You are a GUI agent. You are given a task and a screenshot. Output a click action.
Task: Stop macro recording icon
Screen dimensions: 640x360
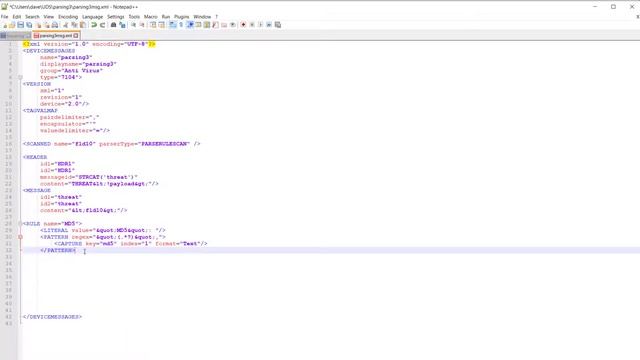[252, 25]
